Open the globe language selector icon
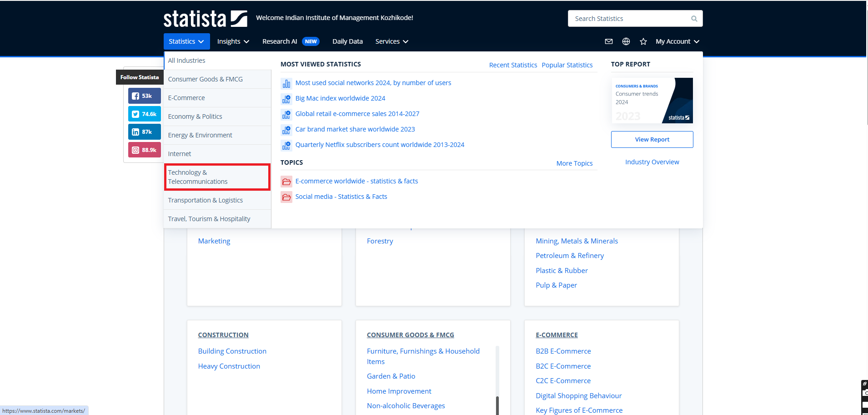Viewport: 868px width, 415px height. tap(626, 41)
